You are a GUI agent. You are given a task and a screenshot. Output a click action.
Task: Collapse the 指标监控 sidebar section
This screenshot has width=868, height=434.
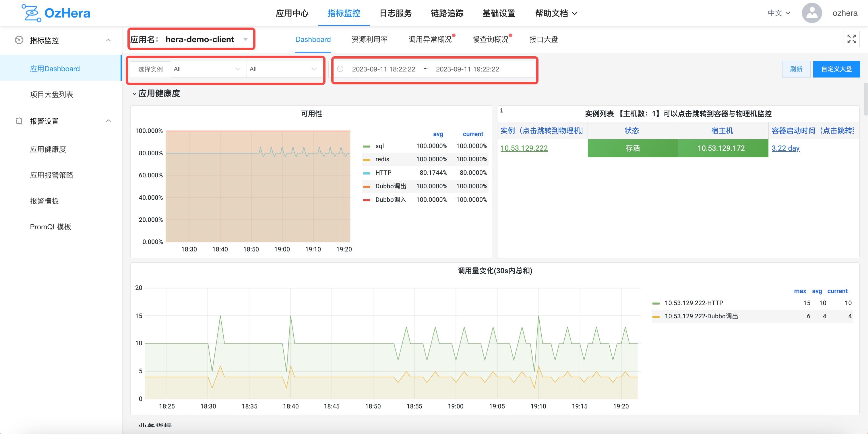(x=108, y=40)
